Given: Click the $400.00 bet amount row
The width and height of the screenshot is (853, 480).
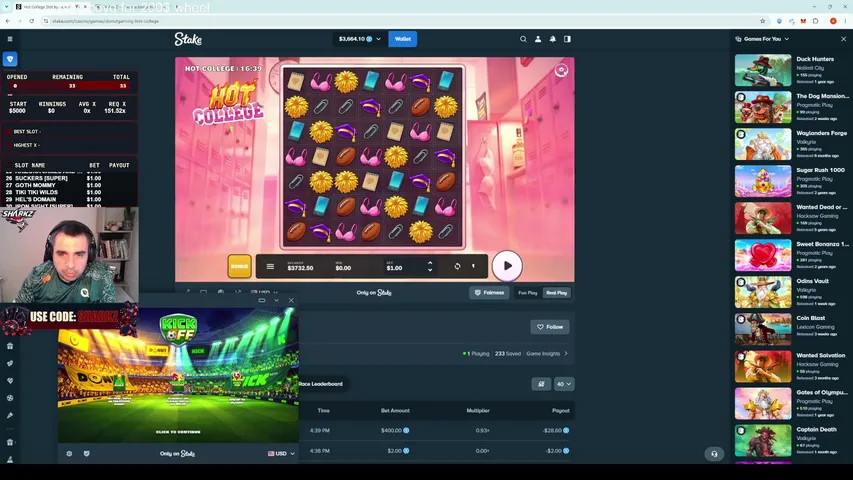Looking at the screenshot, I should [x=436, y=430].
